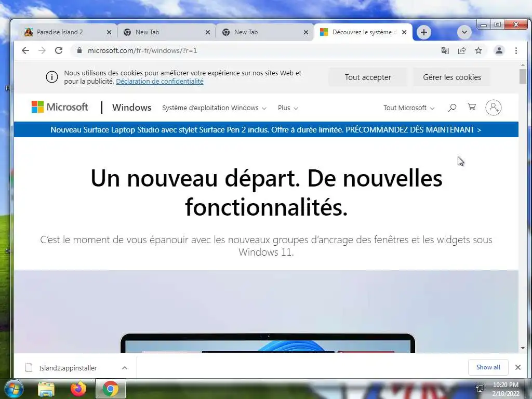The height and width of the screenshot is (399, 532).
Task: Click Gérer les cookies button
Action: [x=452, y=77]
